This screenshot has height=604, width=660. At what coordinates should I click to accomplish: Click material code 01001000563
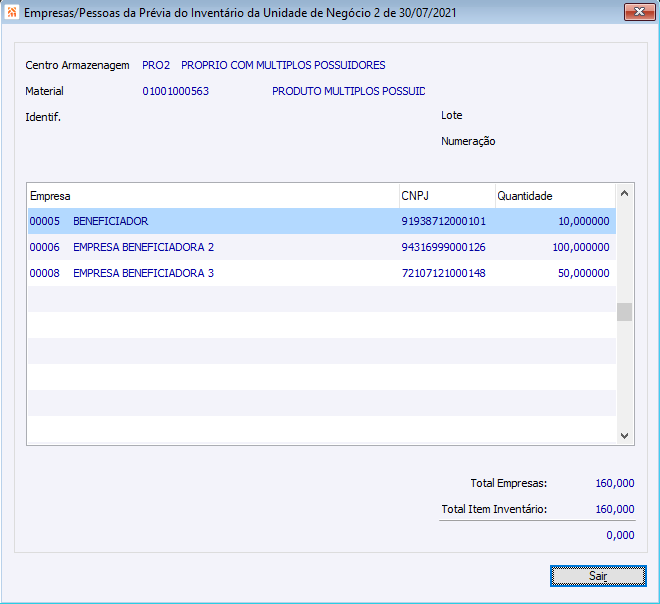176,91
